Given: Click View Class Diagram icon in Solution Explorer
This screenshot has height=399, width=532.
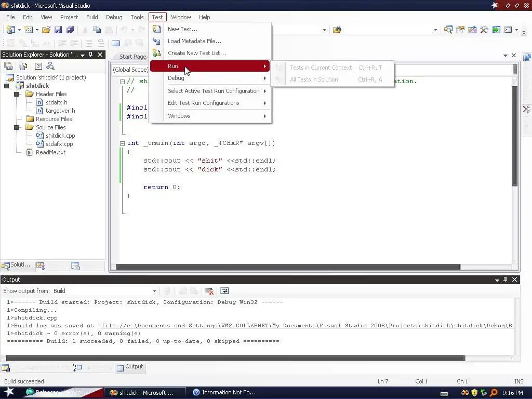Looking at the screenshot, I should tap(50, 66).
